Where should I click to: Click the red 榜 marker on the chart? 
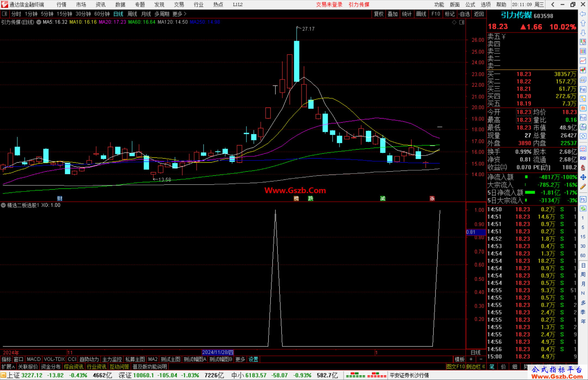click(296, 198)
